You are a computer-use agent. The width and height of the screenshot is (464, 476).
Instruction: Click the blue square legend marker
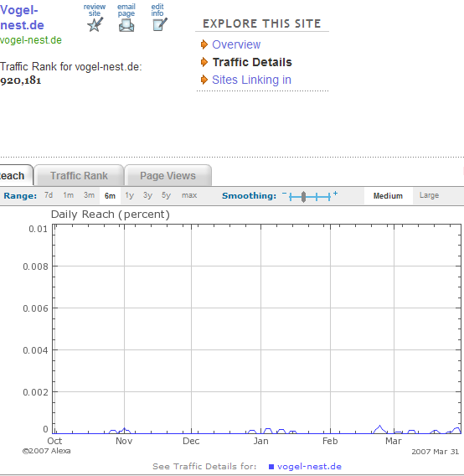click(271, 467)
